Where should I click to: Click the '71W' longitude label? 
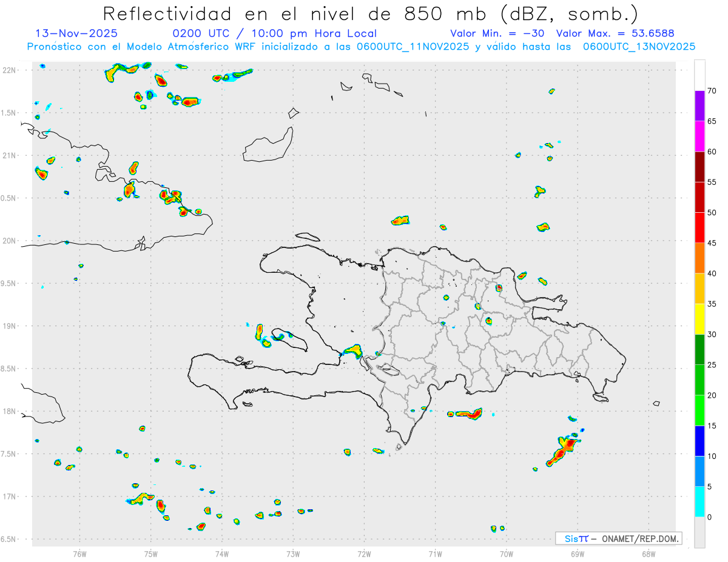pos(435,554)
